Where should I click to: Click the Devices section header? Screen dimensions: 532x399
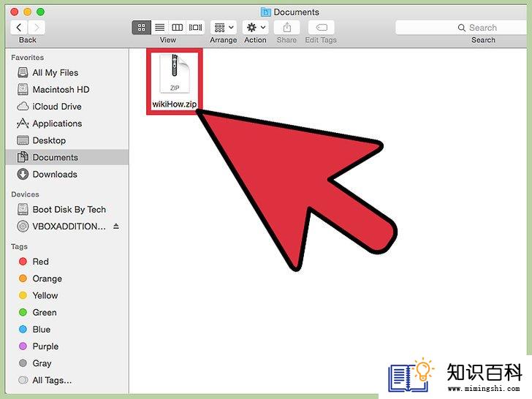point(25,194)
